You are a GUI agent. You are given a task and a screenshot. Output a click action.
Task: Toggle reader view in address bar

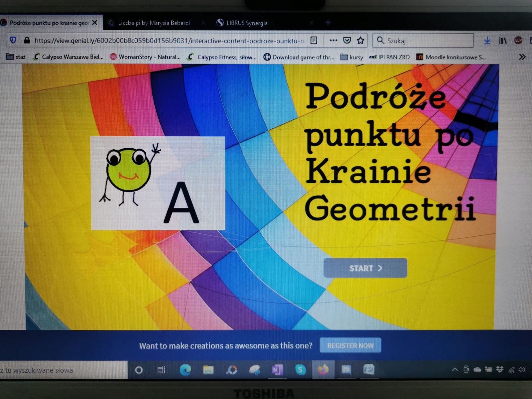[314, 41]
